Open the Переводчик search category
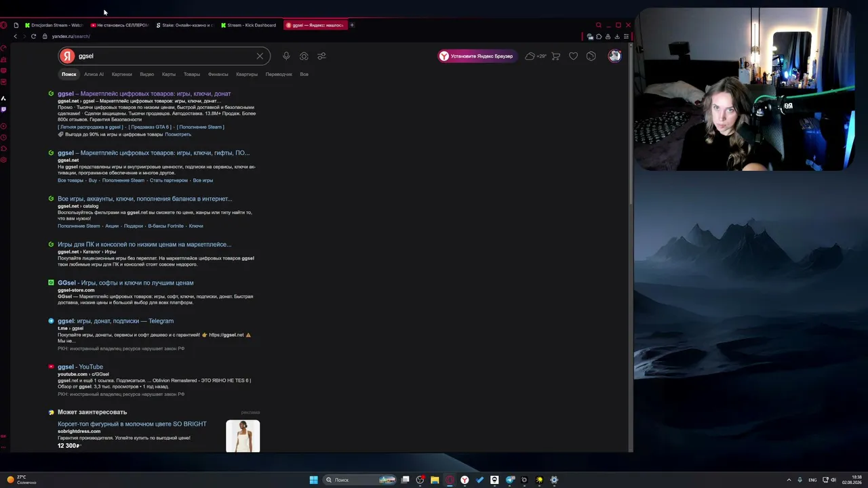 pos(279,75)
